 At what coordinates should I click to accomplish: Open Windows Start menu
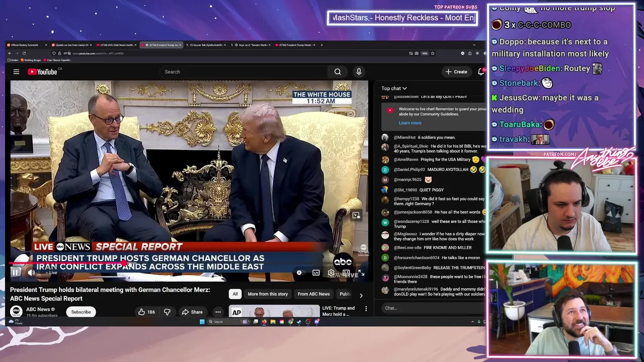(202, 322)
